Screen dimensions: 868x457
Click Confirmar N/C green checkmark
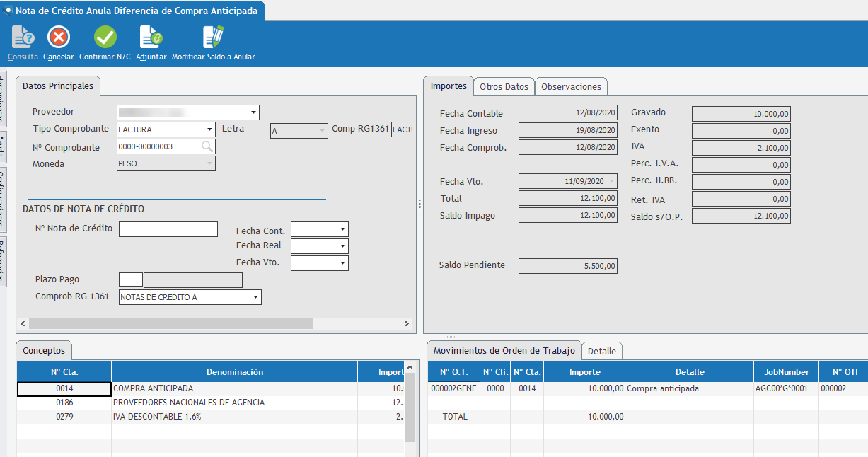pyautogui.click(x=105, y=37)
